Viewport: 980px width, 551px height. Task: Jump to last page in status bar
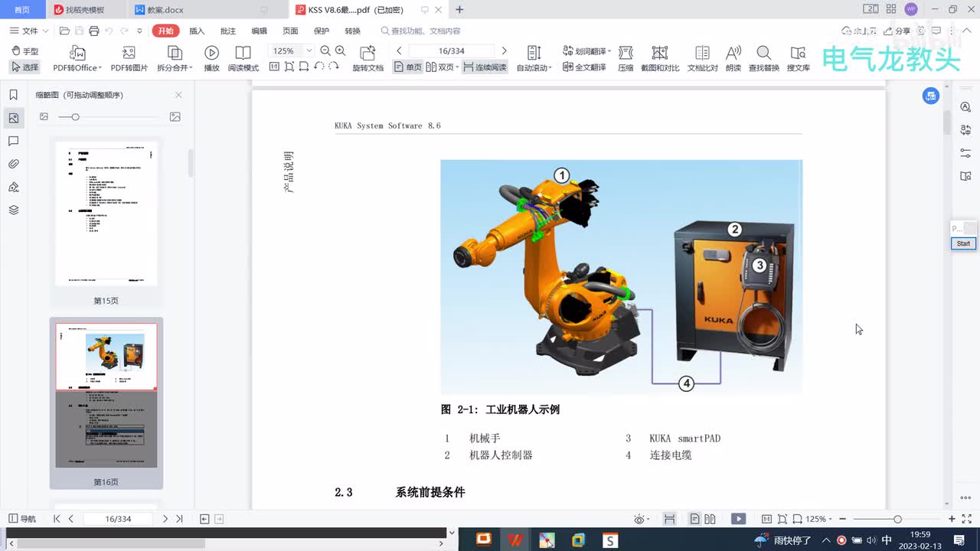coord(179,518)
